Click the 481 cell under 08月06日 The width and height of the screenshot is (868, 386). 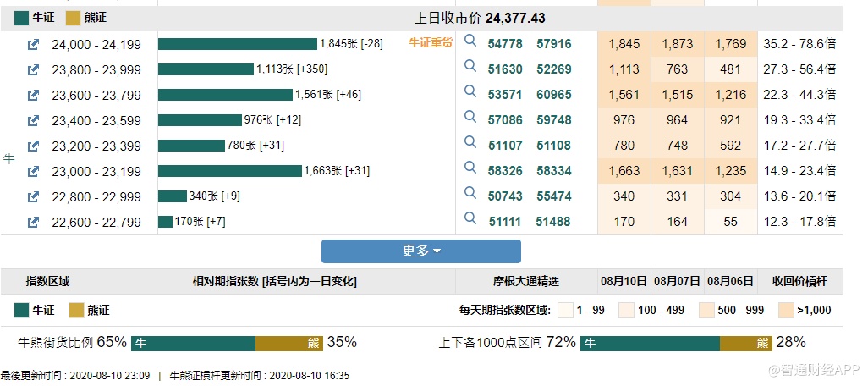731,69
